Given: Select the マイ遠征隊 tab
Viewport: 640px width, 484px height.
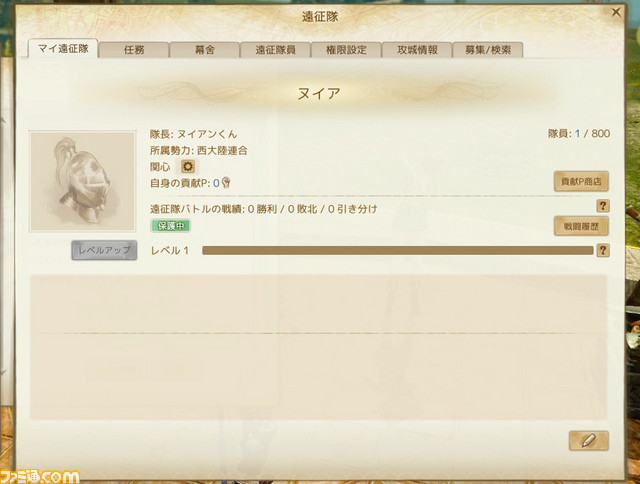Looking at the screenshot, I should (x=63, y=49).
